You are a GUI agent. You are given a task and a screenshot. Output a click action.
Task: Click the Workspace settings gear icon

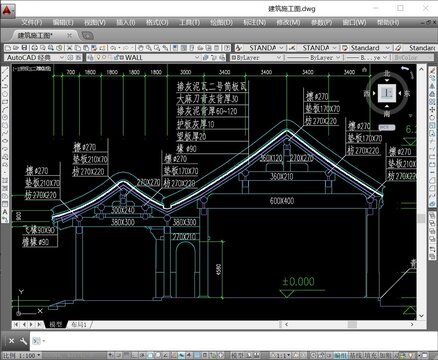click(x=71, y=57)
